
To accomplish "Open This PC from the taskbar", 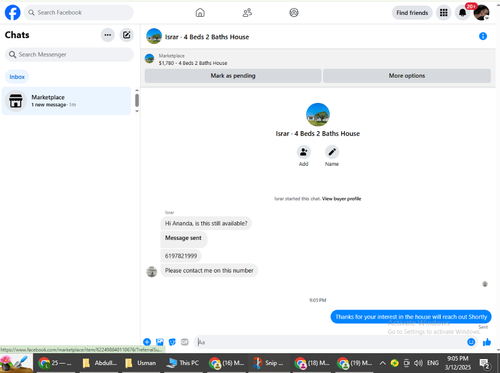I will tap(183, 363).
